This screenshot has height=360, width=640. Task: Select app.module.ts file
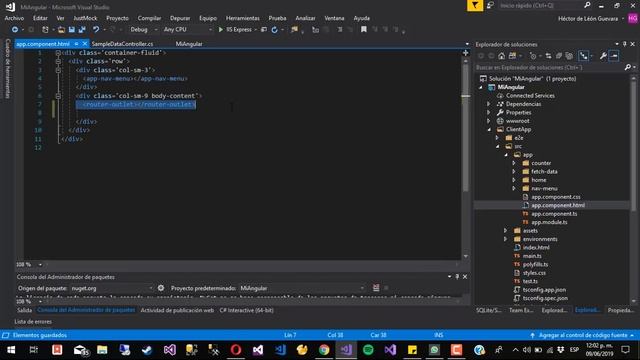[549, 222]
